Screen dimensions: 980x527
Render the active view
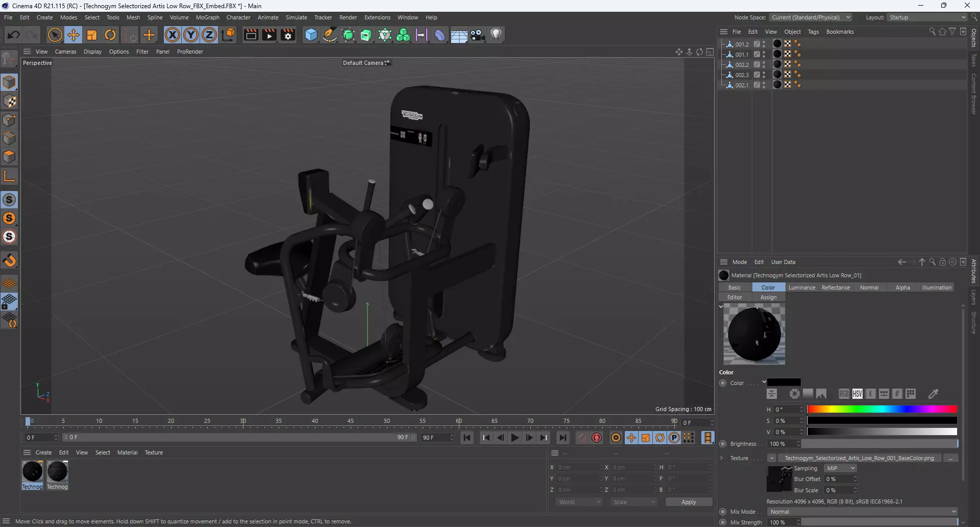coord(251,35)
